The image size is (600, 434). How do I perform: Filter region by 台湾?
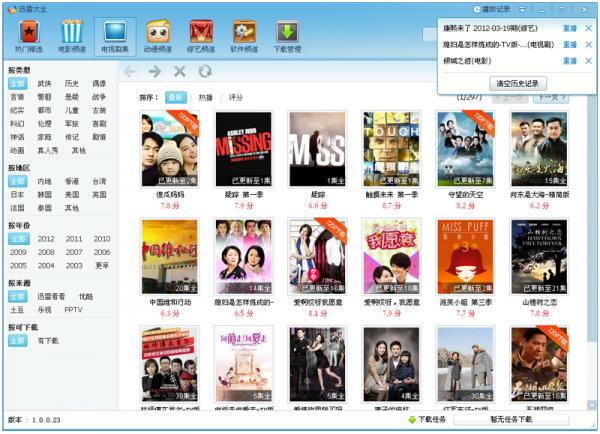pos(99,181)
